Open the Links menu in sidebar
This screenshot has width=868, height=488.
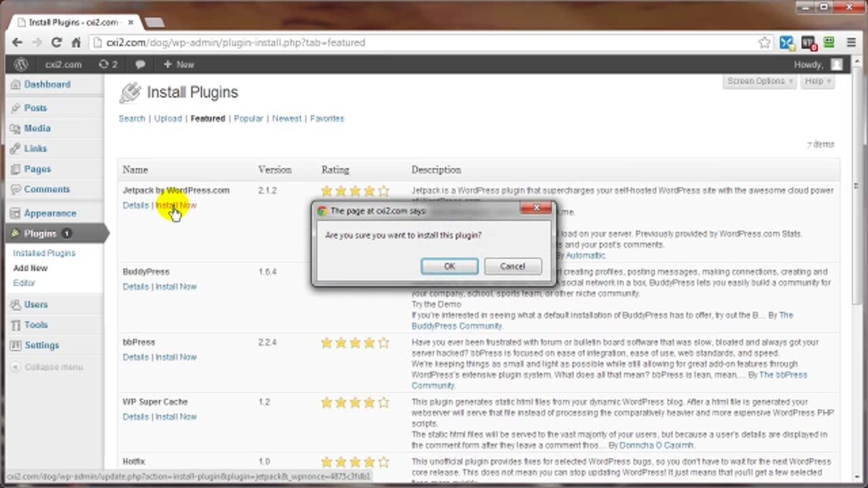[x=35, y=148]
